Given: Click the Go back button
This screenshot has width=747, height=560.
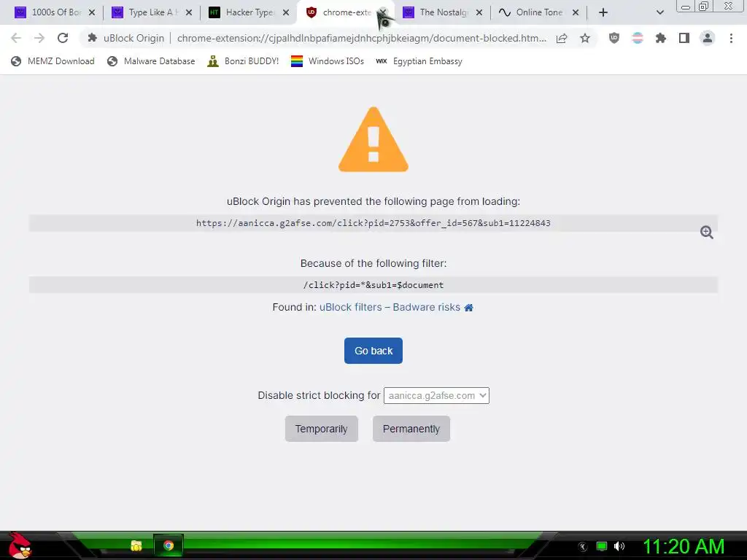Looking at the screenshot, I should [x=373, y=351].
